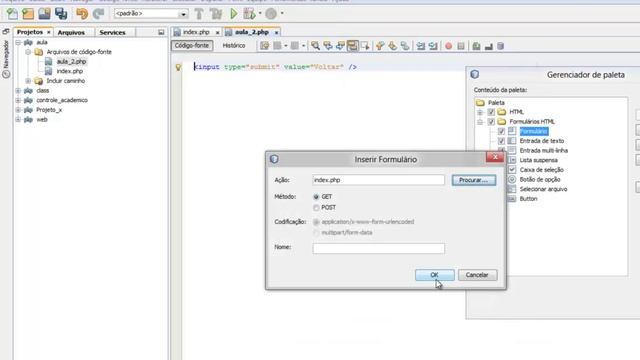
Task: Click the New File toolbar icon
Action: 12,14
